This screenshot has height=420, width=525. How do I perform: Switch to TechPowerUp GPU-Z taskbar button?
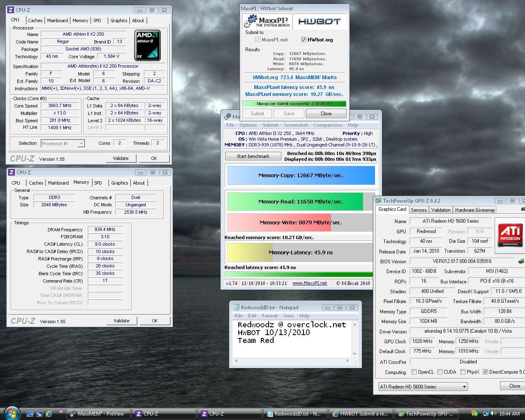[426, 414]
